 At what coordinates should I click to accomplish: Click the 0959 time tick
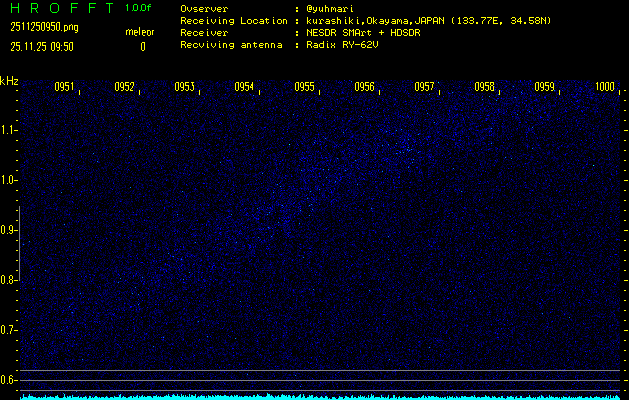pos(544,87)
